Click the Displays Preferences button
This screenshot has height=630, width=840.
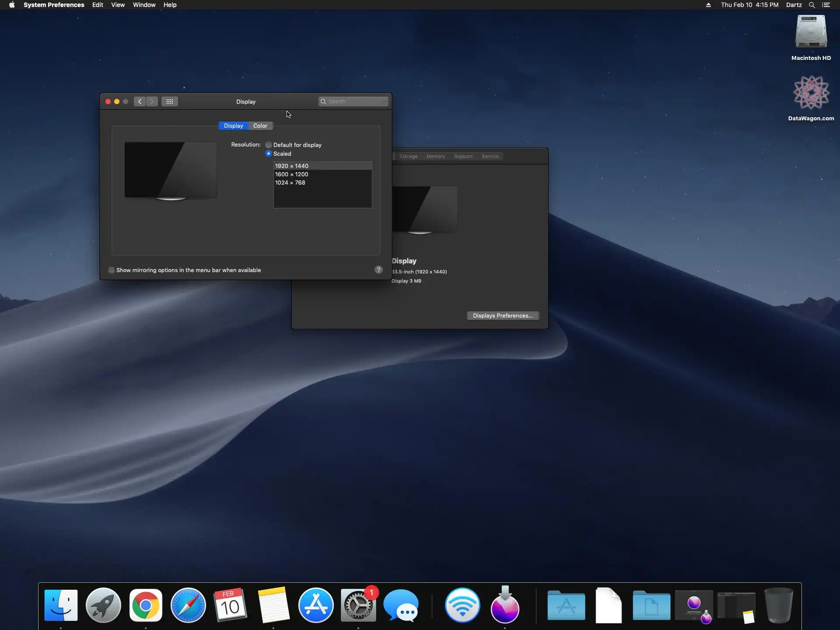(503, 315)
